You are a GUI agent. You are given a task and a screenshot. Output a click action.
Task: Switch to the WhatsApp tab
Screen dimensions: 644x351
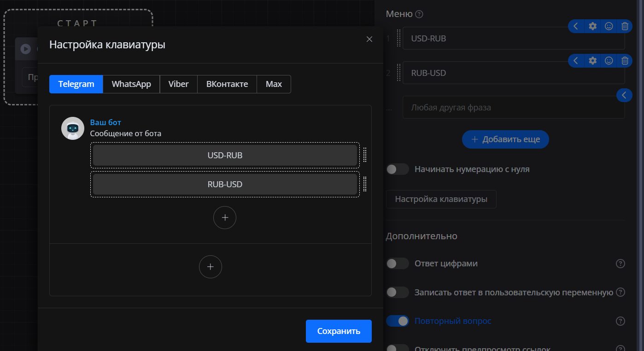131,84
